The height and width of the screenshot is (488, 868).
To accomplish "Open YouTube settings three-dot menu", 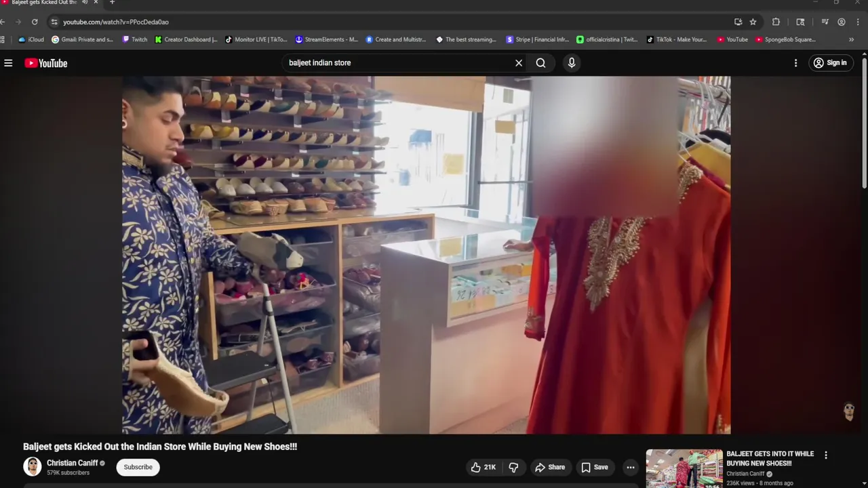I will click(x=795, y=63).
